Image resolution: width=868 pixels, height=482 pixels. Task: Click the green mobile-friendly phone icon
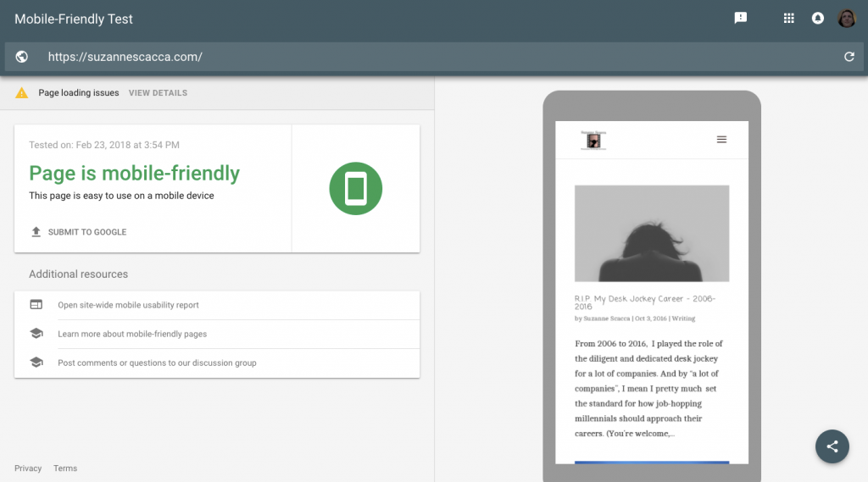[x=355, y=188]
